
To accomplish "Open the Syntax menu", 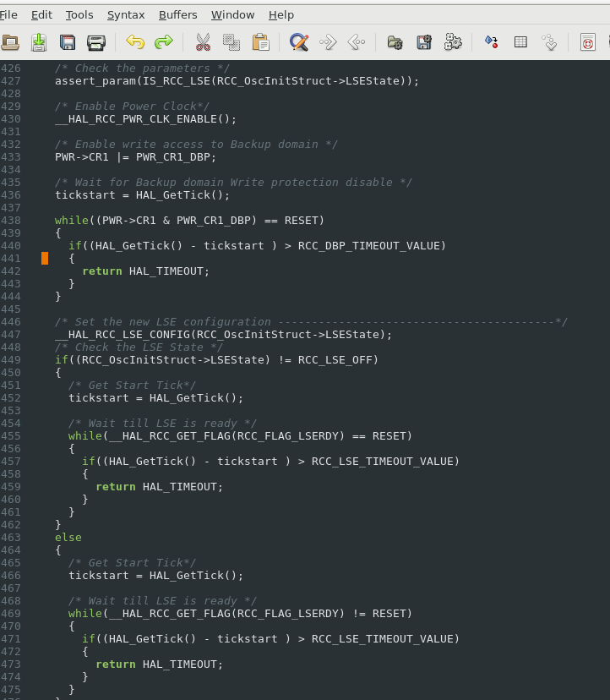I will (126, 14).
